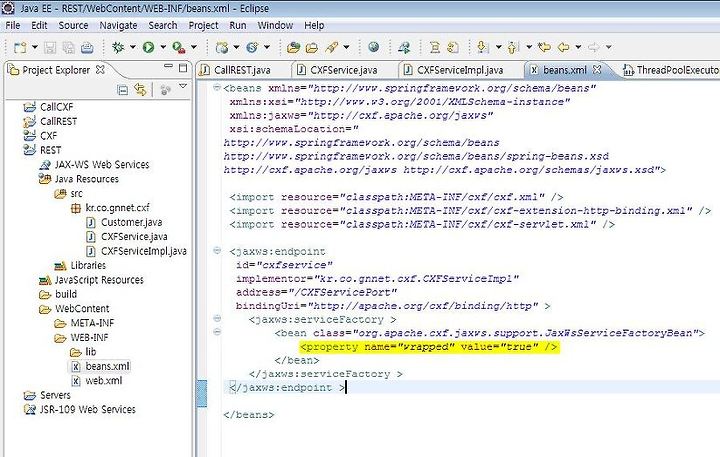Open the Web Browser globe icon
This screenshot has height=457, width=720.
coord(374,47)
